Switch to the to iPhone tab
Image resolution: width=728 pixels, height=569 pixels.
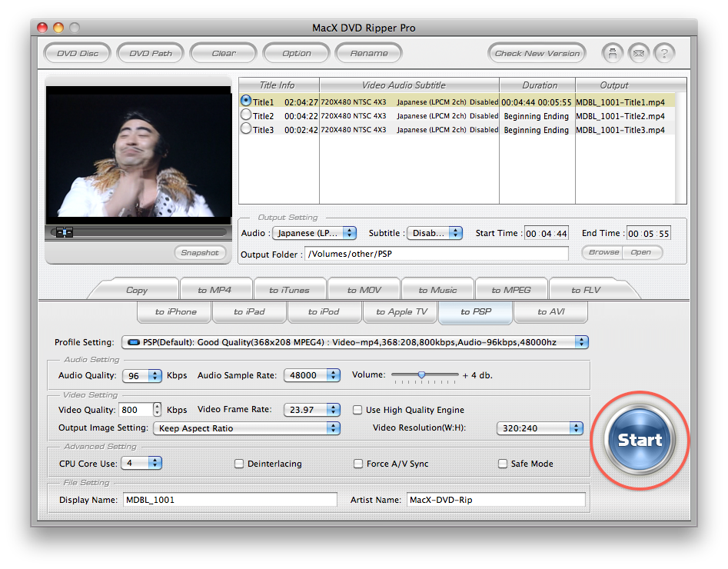pos(175,311)
